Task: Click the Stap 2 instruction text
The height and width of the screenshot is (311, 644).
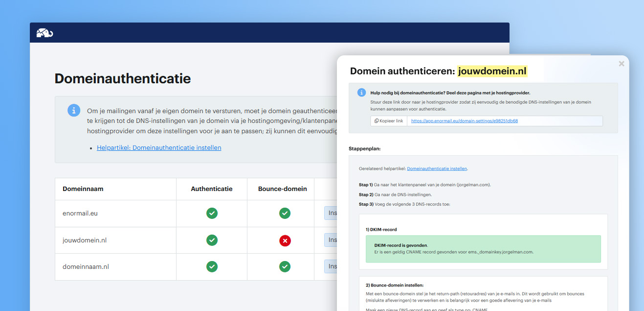Action: click(395, 194)
